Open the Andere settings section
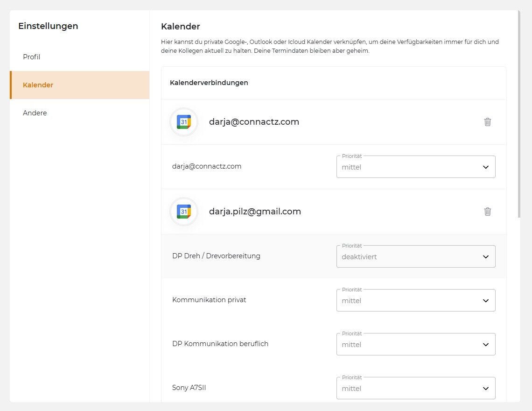The width and height of the screenshot is (532, 411). tap(35, 113)
